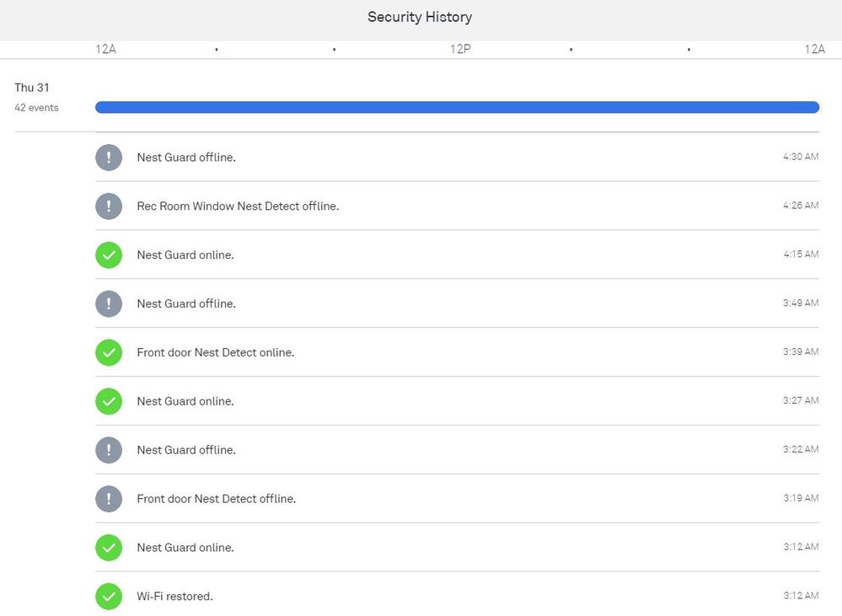The width and height of the screenshot is (842, 616).
Task: Open the 4:30 AM "Nest Guard offline." event
Action: [x=186, y=158]
